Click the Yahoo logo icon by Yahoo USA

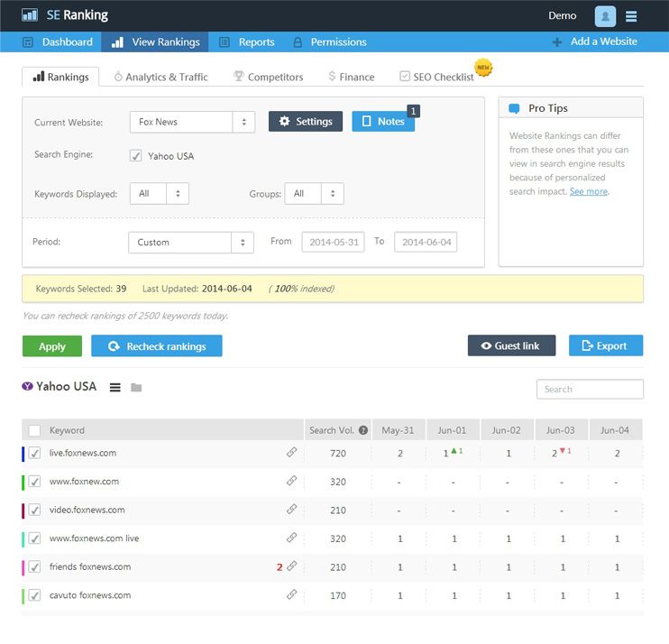[x=27, y=386]
